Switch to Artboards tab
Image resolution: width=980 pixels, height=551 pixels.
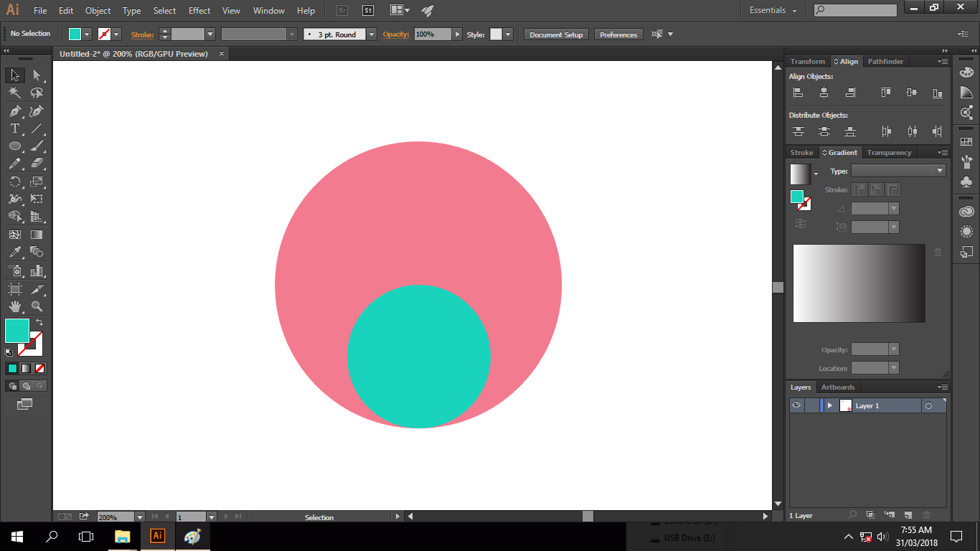click(x=838, y=387)
